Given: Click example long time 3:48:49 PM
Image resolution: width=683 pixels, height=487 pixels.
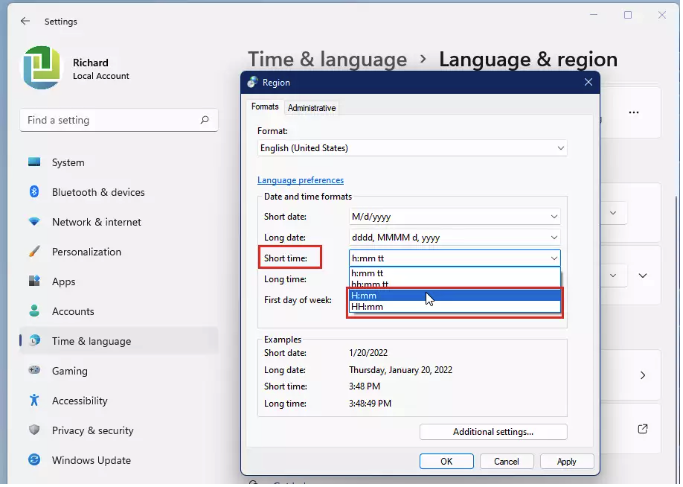Looking at the screenshot, I should pos(370,403).
